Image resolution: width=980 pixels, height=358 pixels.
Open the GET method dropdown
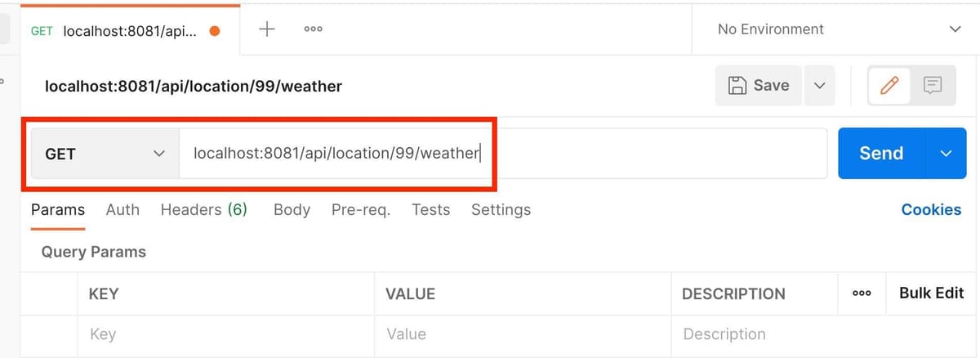click(105, 154)
